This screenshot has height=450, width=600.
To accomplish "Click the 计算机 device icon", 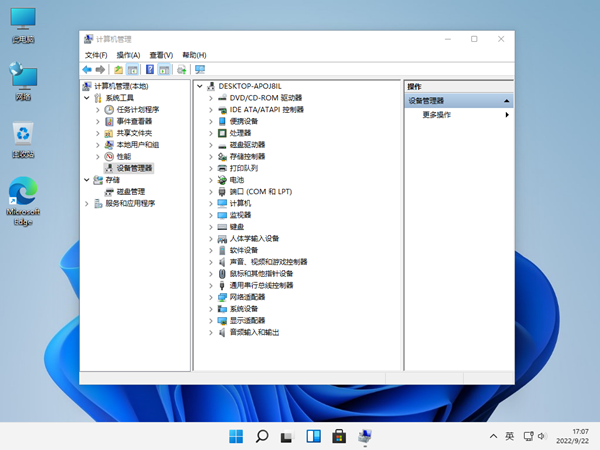I will [222, 204].
